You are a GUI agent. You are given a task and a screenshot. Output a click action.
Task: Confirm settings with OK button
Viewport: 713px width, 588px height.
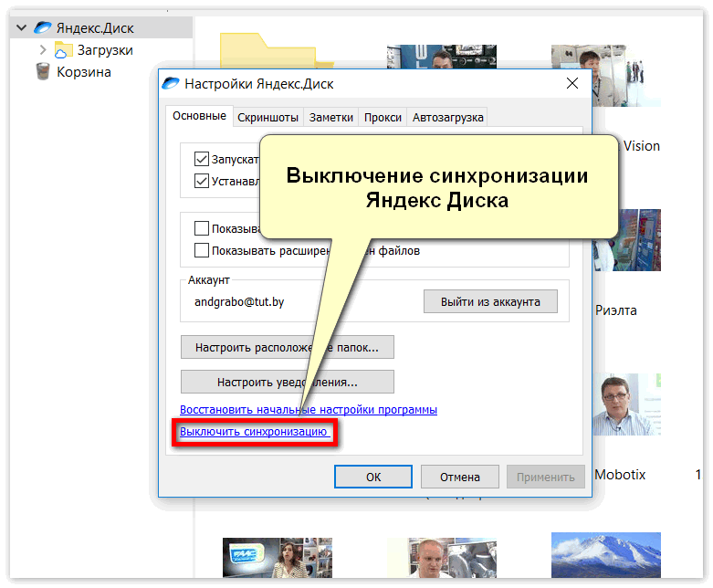pos(373,477)
